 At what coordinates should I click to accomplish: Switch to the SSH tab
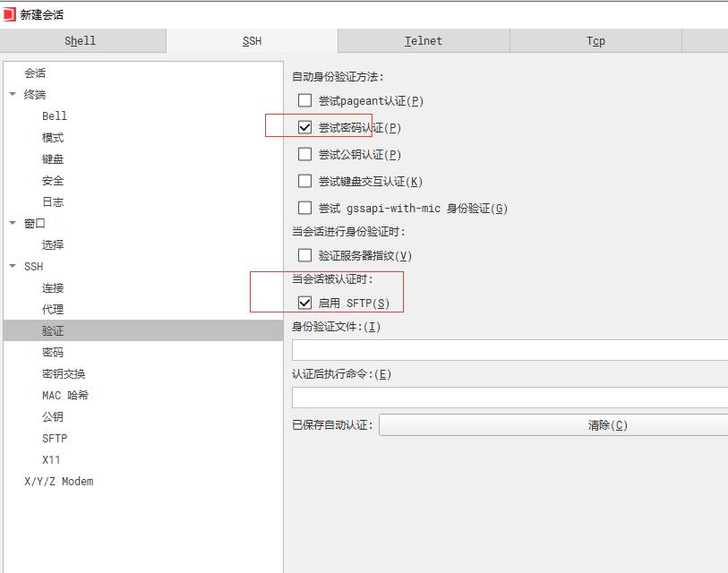[x=253, y=41]
